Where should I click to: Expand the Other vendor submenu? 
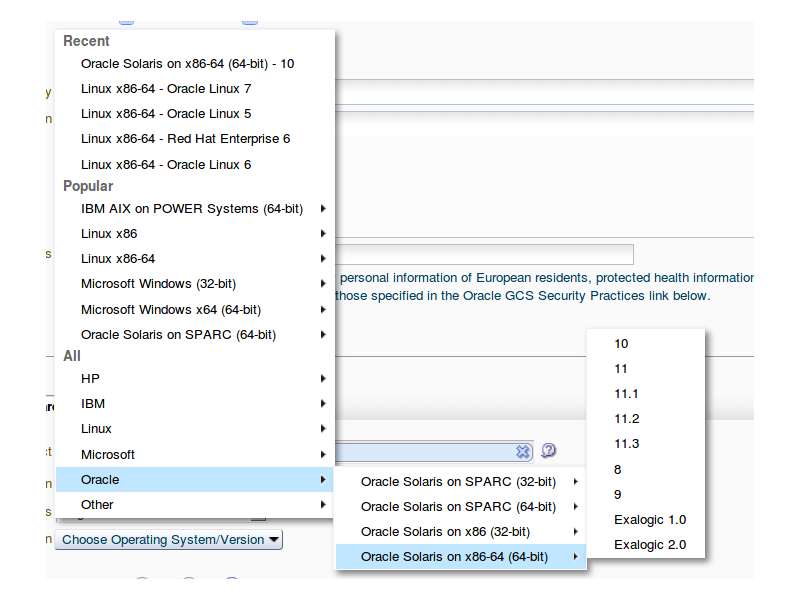tap(195, 505)
